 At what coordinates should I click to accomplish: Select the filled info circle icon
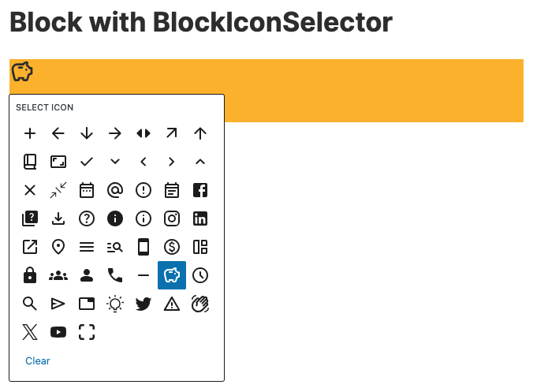[115, 218]
